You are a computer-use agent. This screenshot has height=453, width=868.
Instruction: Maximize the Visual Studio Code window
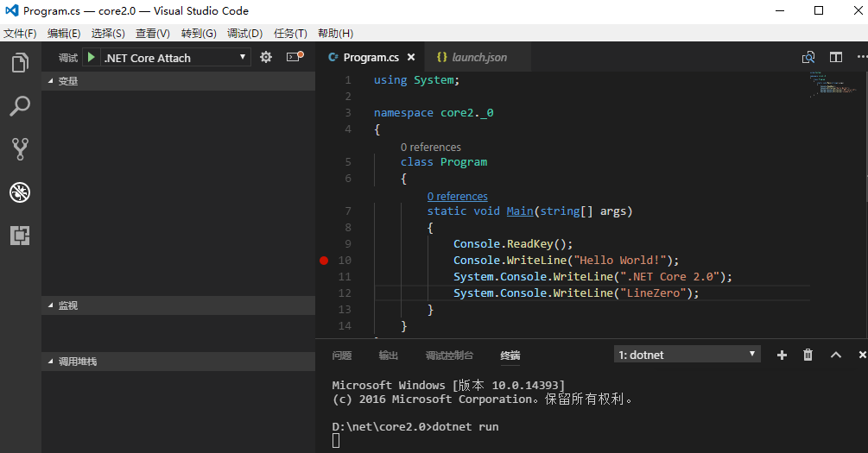tap(819, 10)
